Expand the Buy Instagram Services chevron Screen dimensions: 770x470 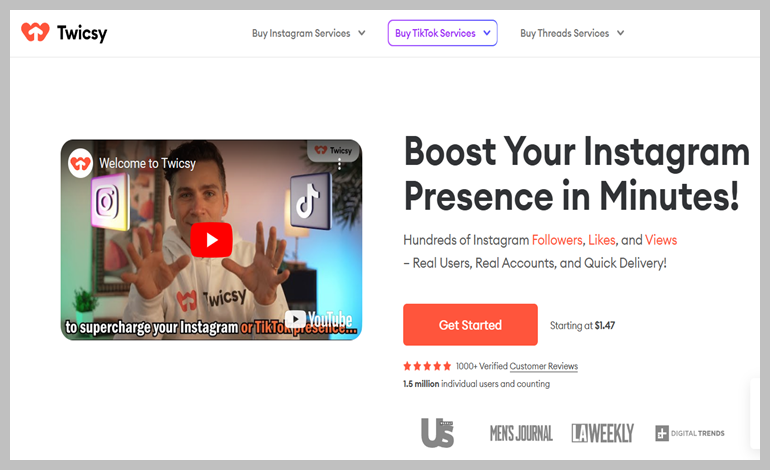[x=362, y=33]
